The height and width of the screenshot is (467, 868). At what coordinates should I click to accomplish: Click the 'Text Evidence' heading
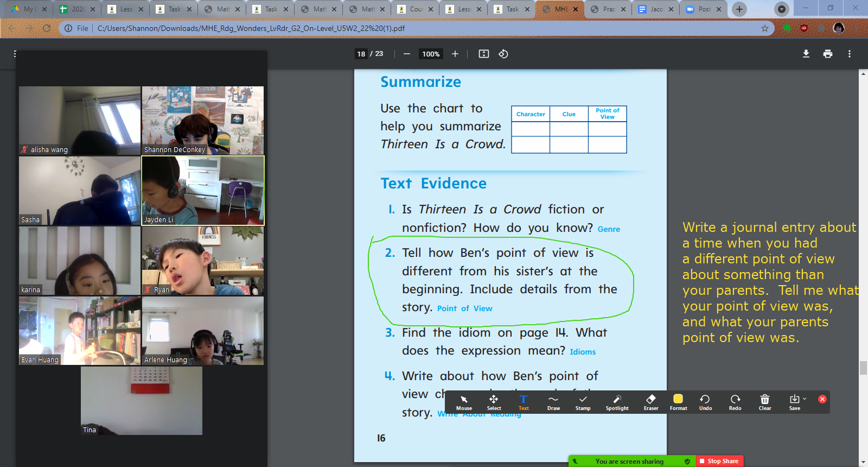(x=433, y=184)
